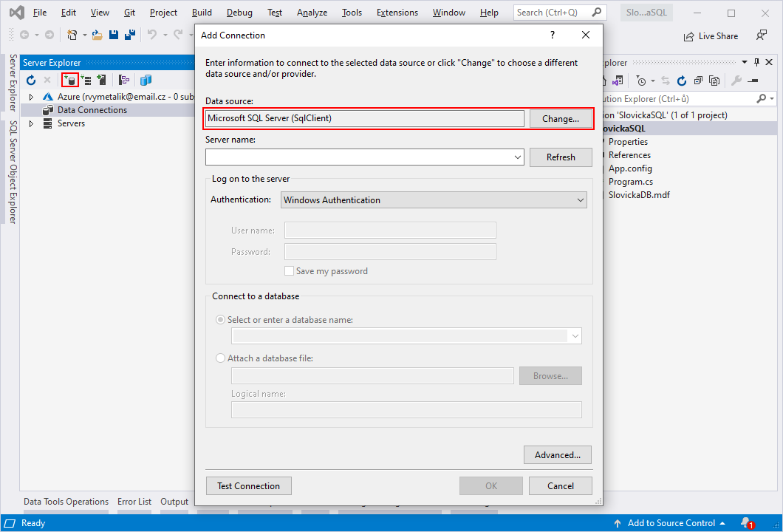Refresh the Solution Explorer
Viewport: 783px width, 532px height.
(682, 81)
